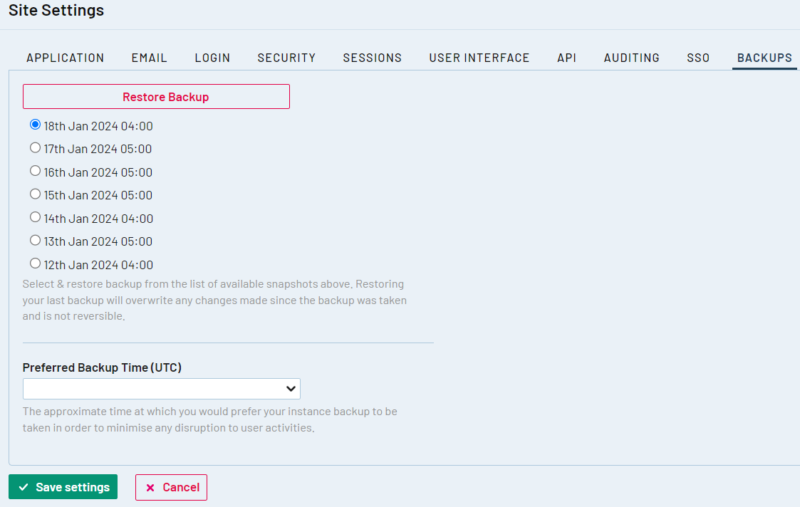Pick the 16th Jan 2024 05:00 radio button
Screen dimensions: 800x507
coord(35,171)
